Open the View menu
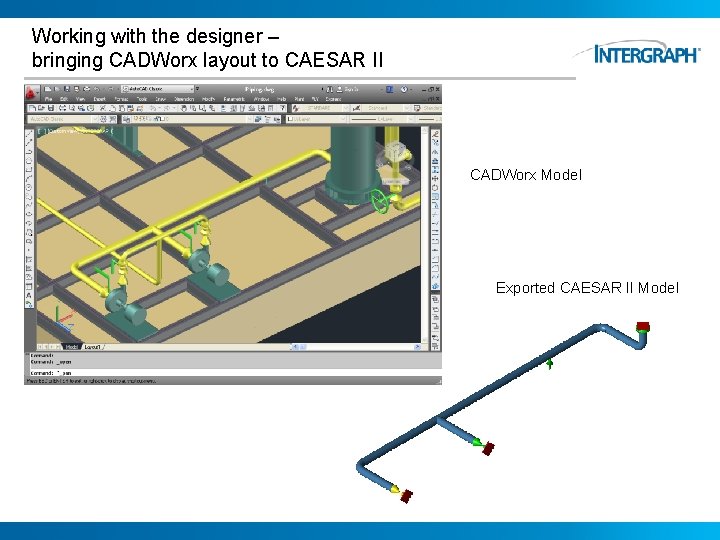This screenshot has height=540, width=720. click(x=80, y=99)
